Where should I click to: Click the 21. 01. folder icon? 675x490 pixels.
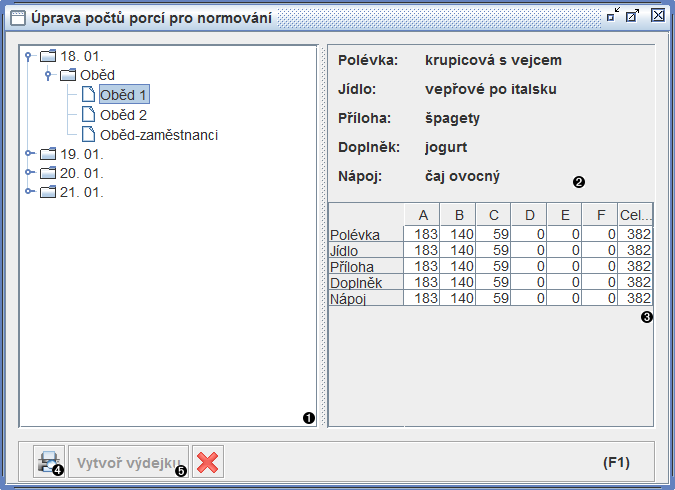click(48, 192)
